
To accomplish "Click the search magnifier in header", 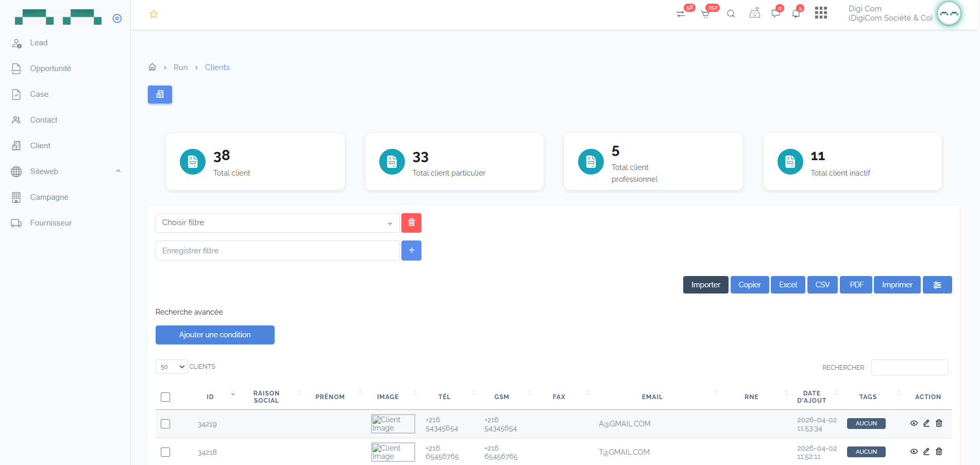I will pyautogui.click(x=731, y=14).
